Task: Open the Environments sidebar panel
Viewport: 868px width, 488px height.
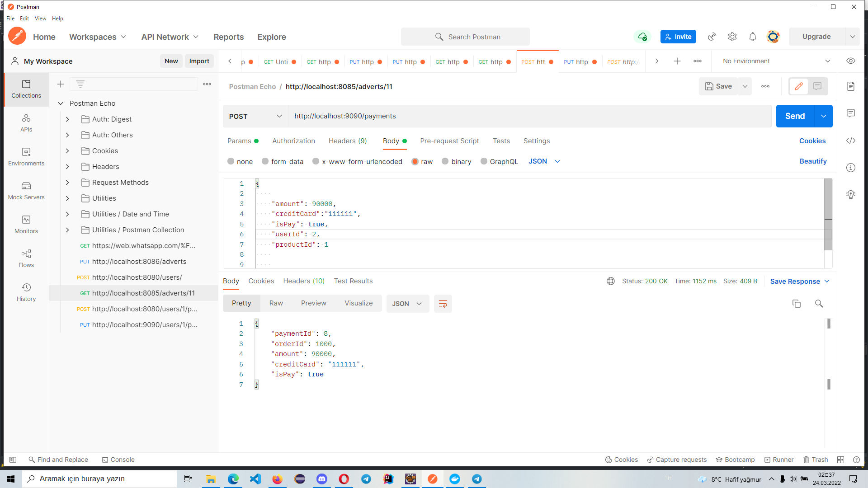Action: tap(26, 157)
